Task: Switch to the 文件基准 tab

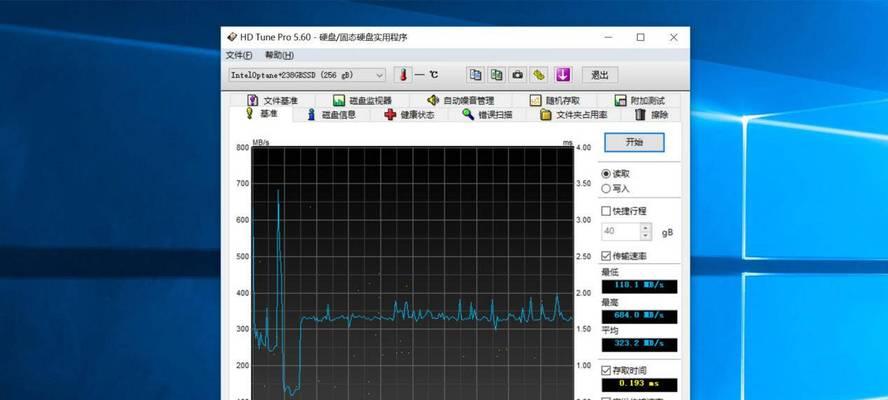Action: [272, 100]
